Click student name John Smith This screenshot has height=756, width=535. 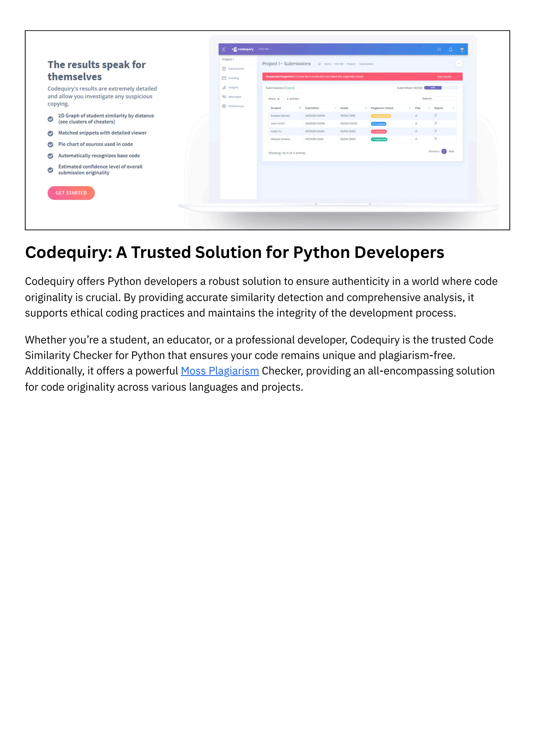278,124
